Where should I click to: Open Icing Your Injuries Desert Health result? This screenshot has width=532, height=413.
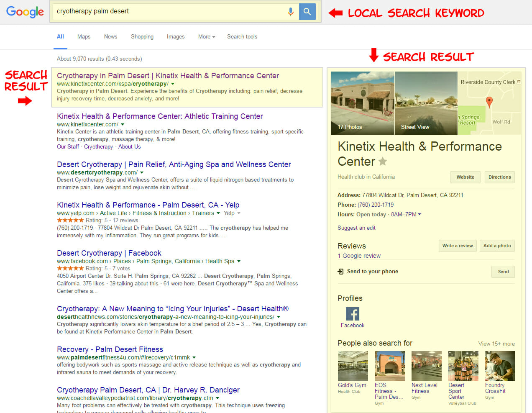(x=173, y=309)
